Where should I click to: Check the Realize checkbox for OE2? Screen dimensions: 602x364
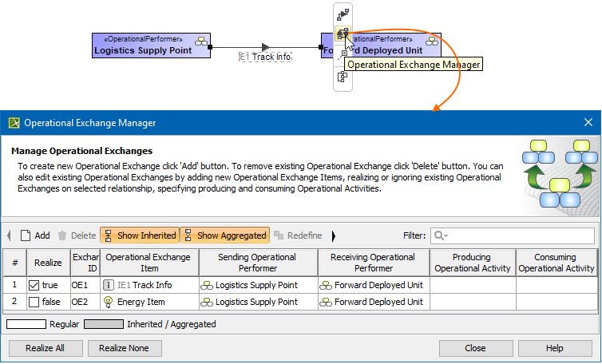34,303
